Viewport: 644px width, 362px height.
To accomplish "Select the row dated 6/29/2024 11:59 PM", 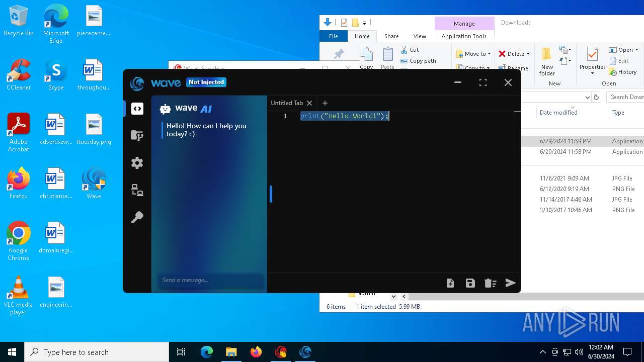I will (x=583, y=141).
